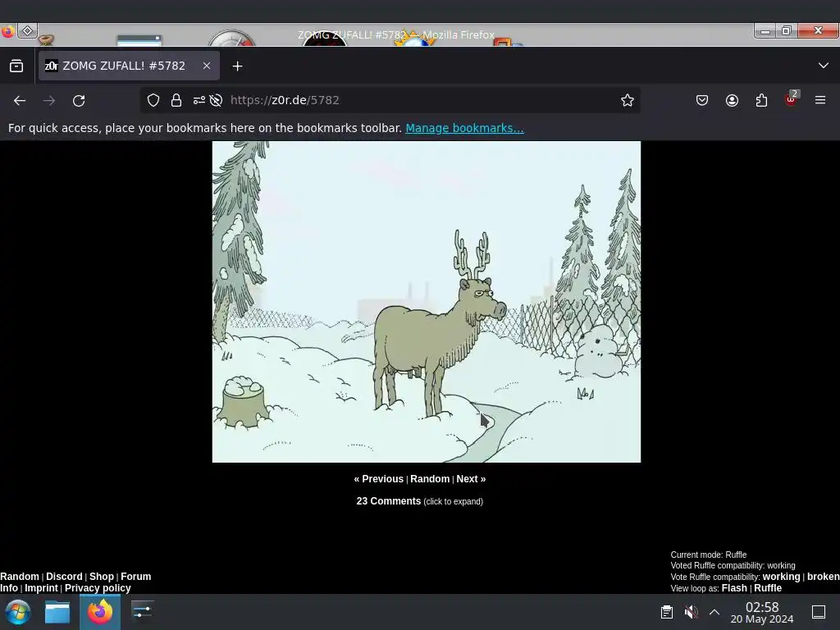Screen dimensions: 840x630
Task: View loop as Flash
Action: click(x=734, y=587)
